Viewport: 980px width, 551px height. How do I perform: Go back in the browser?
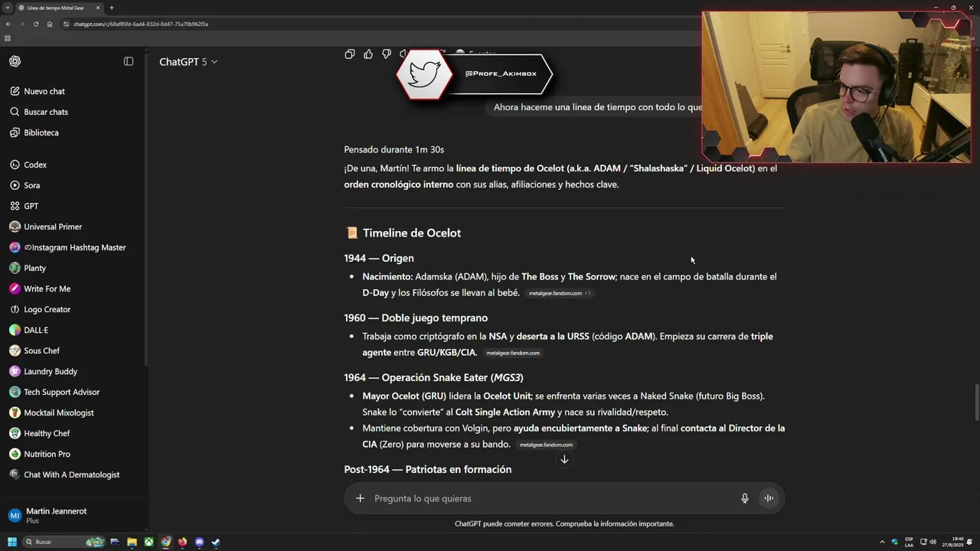click(x=8, y=24)
